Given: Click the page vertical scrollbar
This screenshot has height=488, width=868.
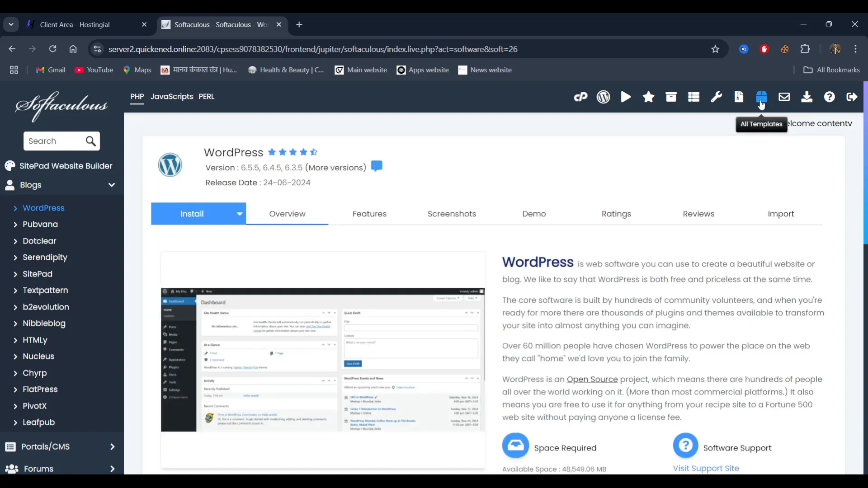Looking at the screenshot, I should (865, 163).
